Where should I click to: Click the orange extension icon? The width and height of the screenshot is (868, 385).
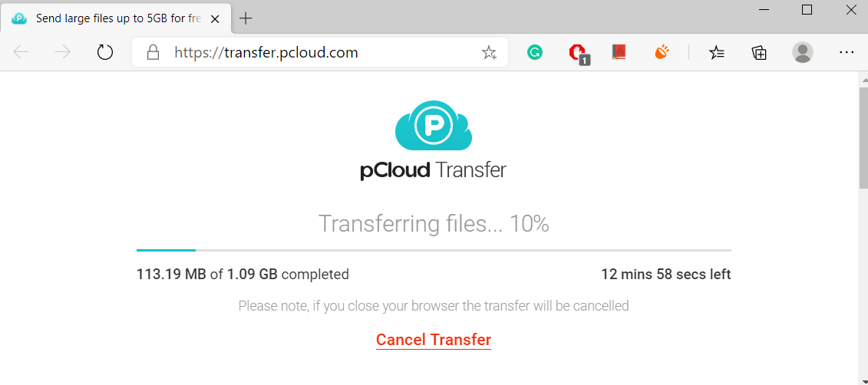pyautogui.click(x=662, y=53)
